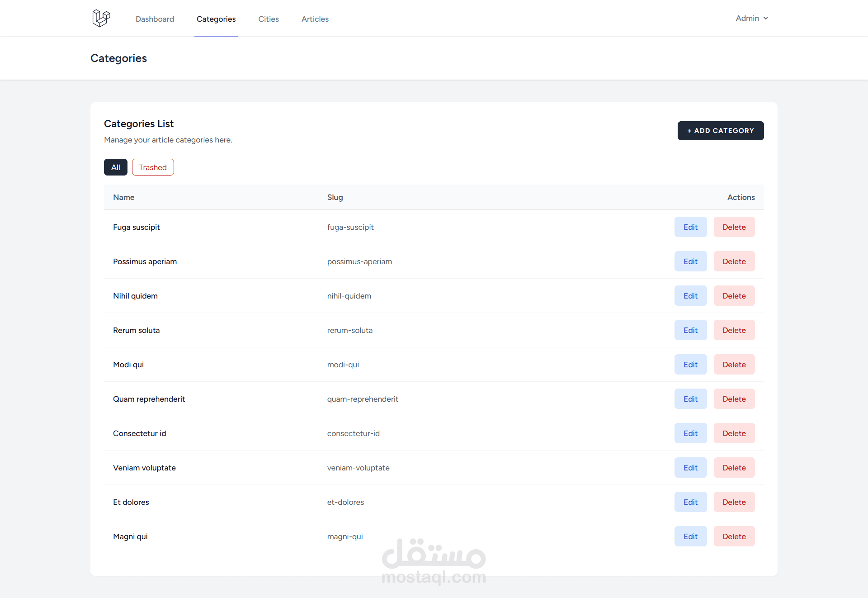Open the Cities navigation tab
The height and width of the screenshot is (598, 868).
(x=269, y=19)
